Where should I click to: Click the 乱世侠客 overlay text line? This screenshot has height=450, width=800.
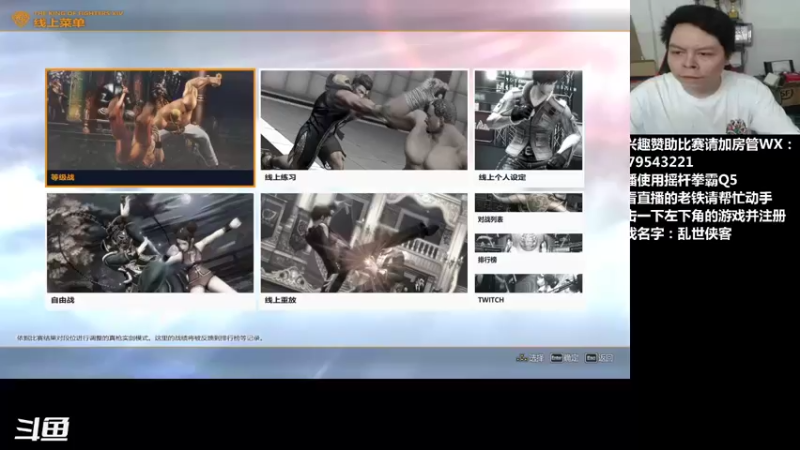pyautogui.click(x=681, y=234)
